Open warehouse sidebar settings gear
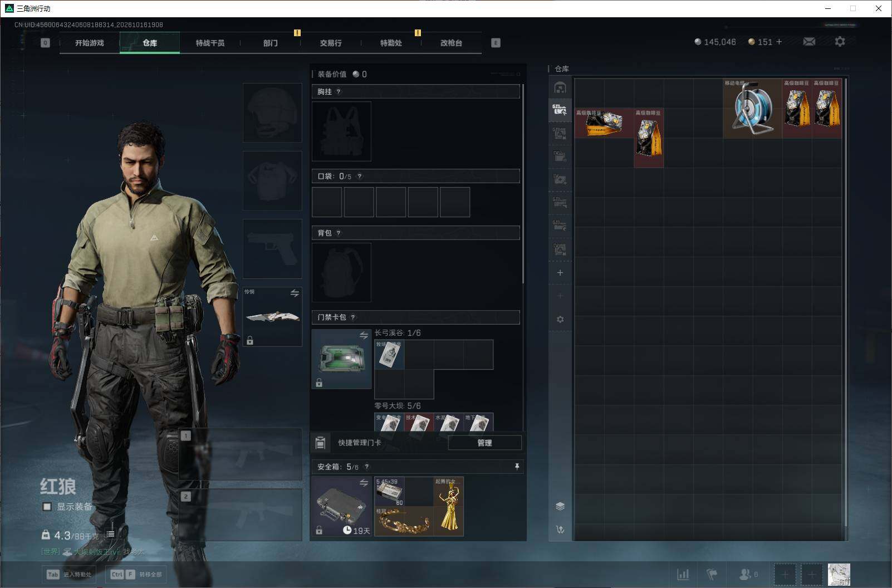892x588 pixels. (560, 320)
